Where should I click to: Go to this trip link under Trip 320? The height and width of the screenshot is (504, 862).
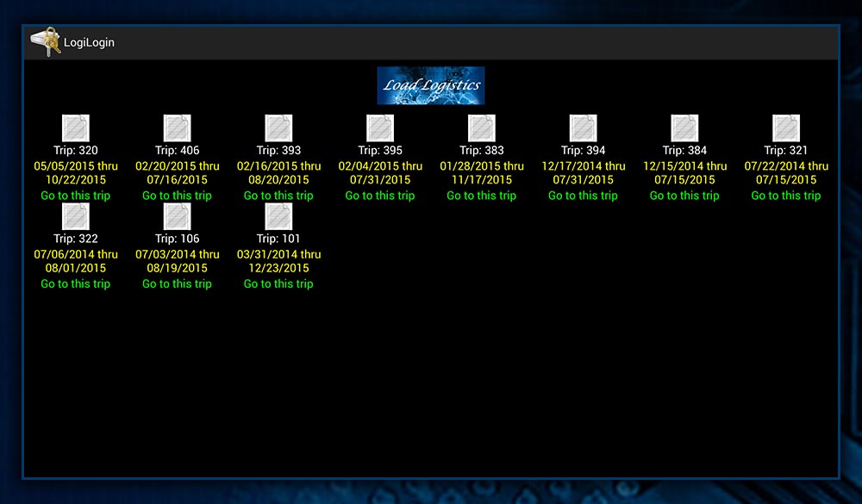pyautogui.click(x=76, y=196)
